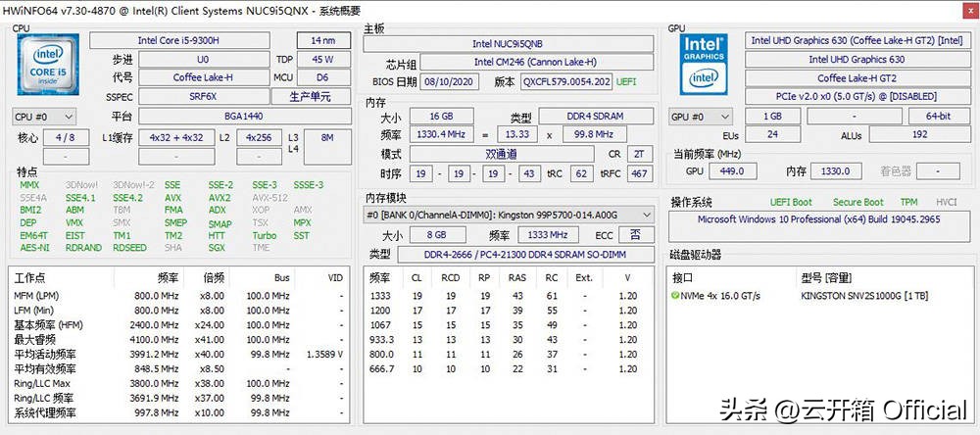Viewport: 980px width, 435px height.
Task: Select the BIOS date 08/10/2020
Action: 450,82
